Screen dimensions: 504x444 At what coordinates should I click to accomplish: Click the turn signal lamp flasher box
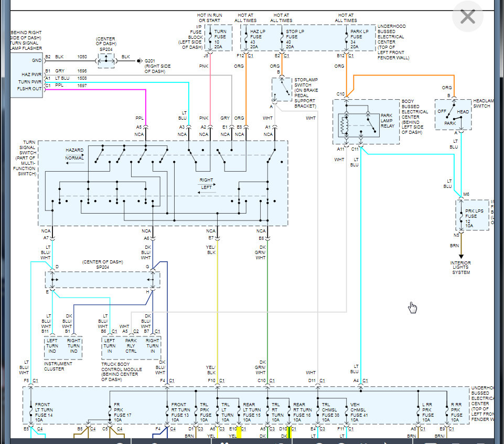(26, 75)
